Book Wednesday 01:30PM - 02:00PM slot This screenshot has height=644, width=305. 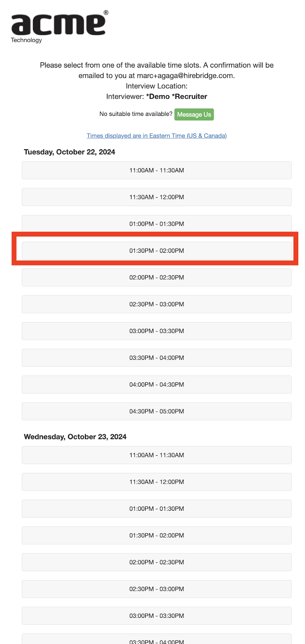coord(157,535)
